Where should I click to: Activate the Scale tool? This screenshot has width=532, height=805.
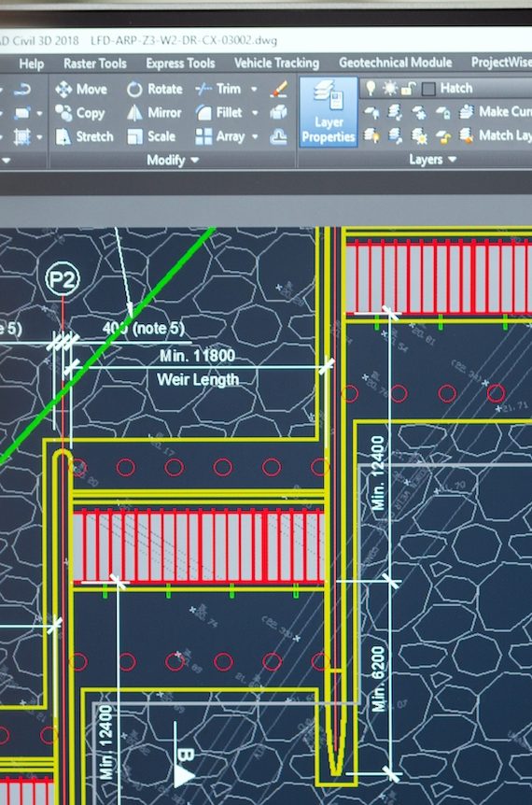pos(151,136)
